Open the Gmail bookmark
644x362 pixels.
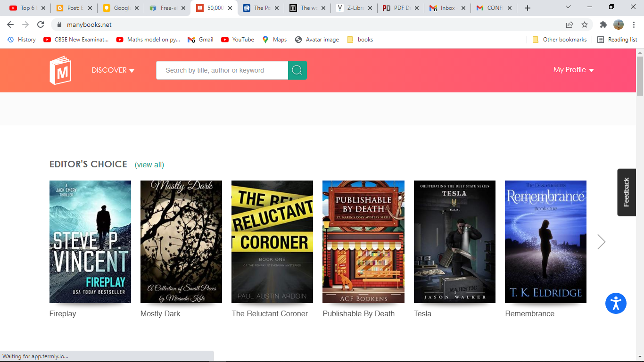point(200,40)
